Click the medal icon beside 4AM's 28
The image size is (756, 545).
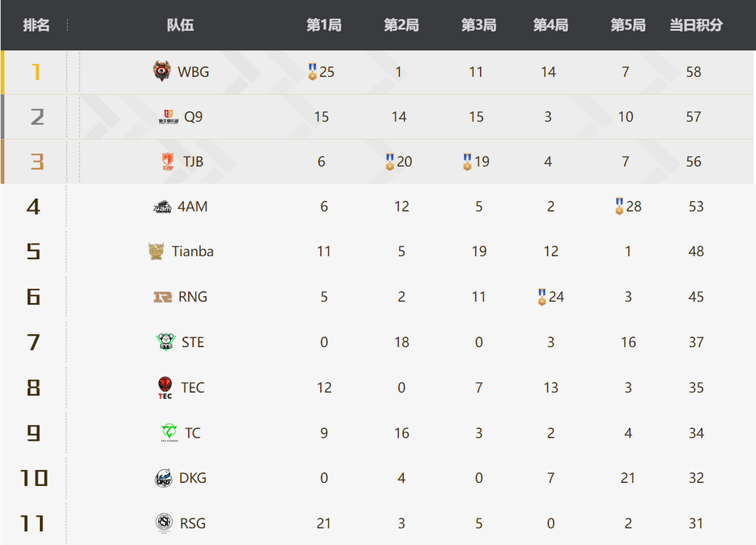pos(619,206)
